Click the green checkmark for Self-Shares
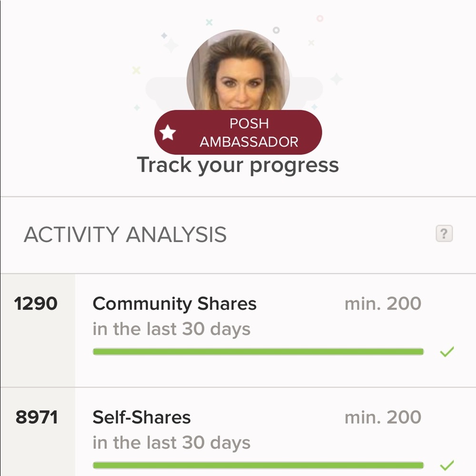The image size is (476, 476). (446, 465)
